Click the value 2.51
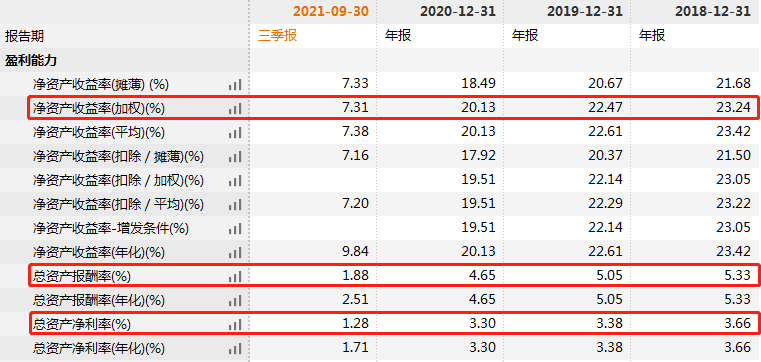The image size is (761, 362). click(355, 299)
